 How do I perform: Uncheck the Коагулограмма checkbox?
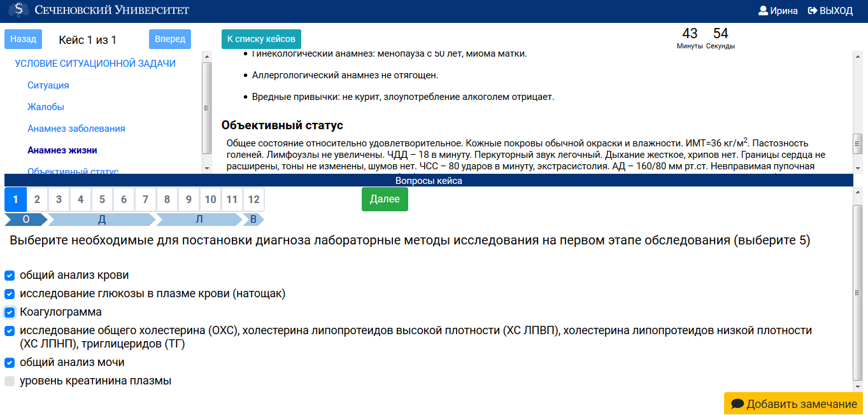coord(10,312)
